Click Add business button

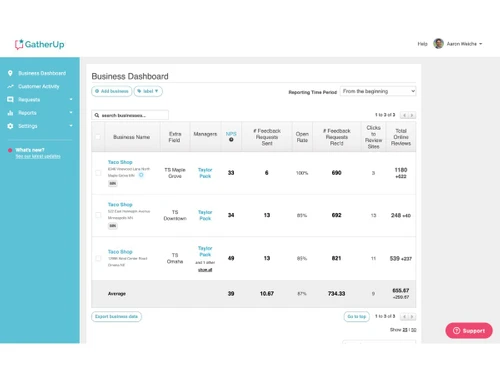tap(112, 91)
